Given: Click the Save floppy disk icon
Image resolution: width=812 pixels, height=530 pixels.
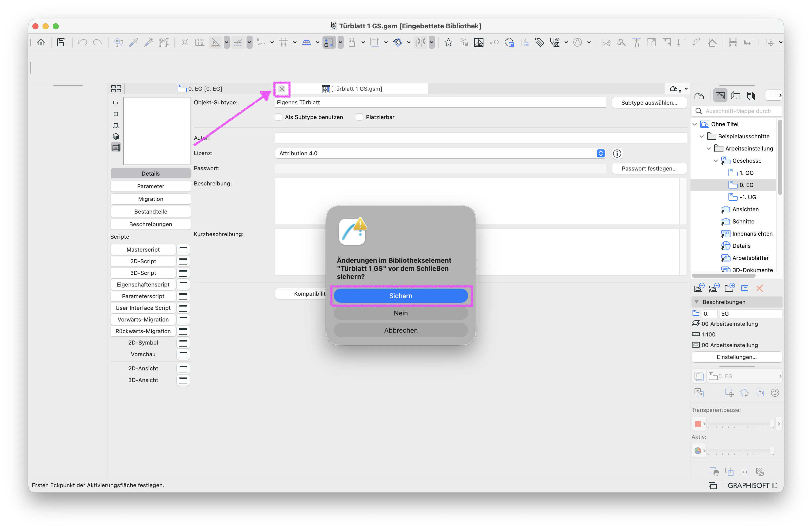Looking at the screenshot, I should tap(62, 42).
